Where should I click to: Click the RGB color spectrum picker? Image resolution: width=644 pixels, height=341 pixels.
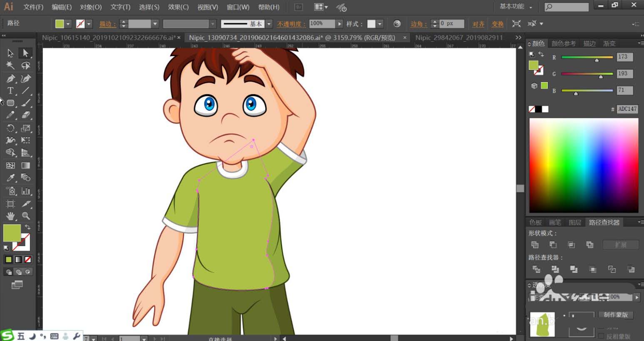584,165
